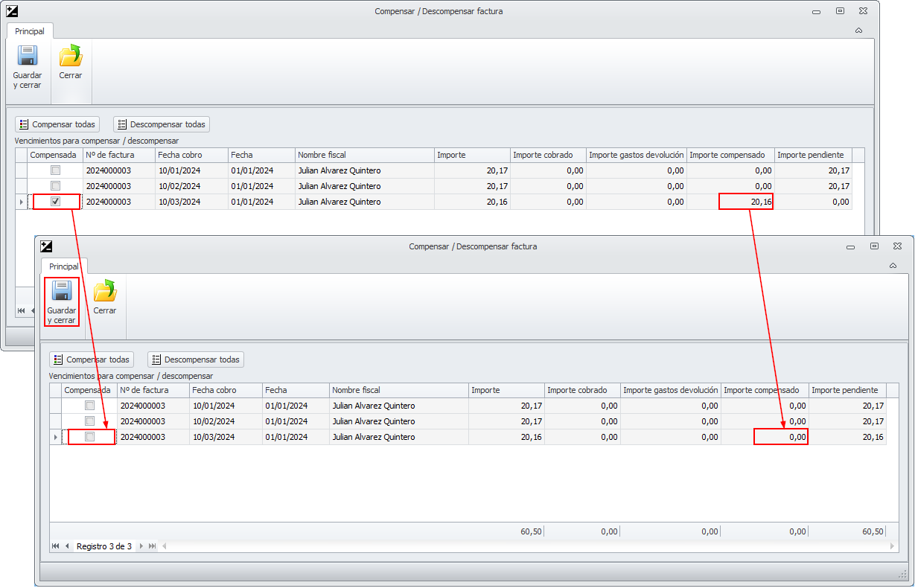
Task: Go to next record after 'Registro 3 de 3'
Action: (x=141, y=546)
